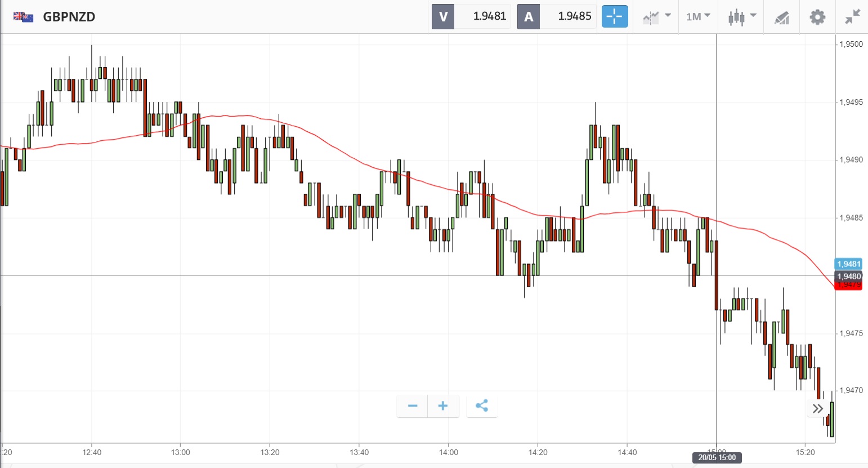The image size is (868, 468).
Task: Open the drawing tools pencil icon
Action: click(781, 17)
